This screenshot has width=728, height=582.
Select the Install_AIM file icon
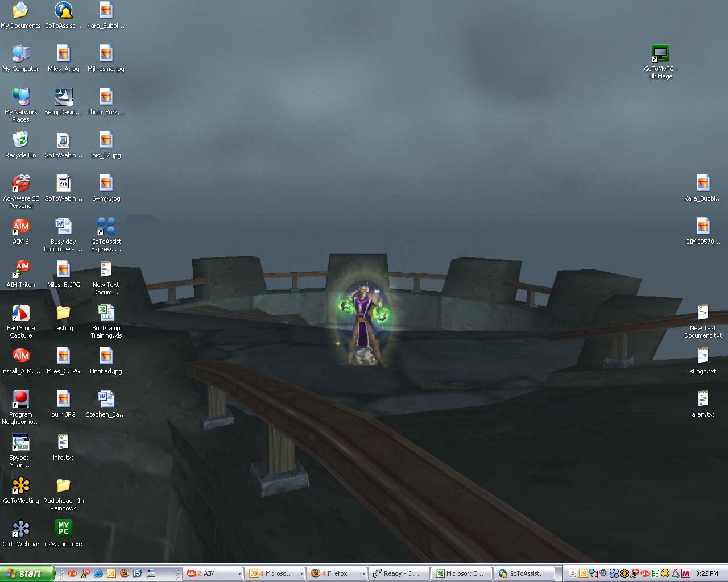coord(20,361)
